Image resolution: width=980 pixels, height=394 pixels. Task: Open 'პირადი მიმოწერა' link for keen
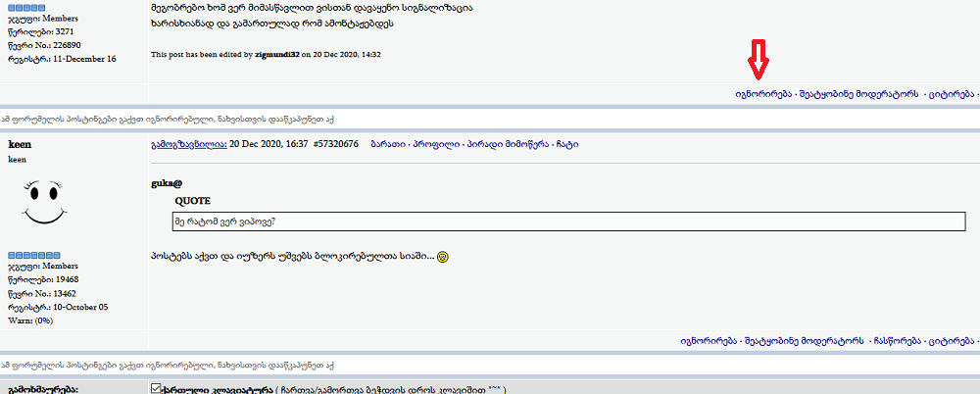[x=508, y=144]
